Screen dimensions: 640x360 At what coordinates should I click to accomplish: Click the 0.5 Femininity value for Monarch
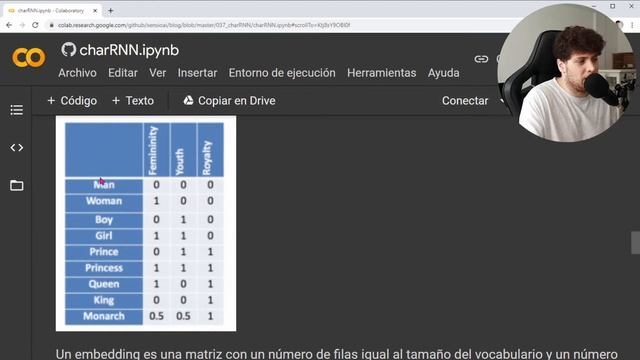[x=156, y=316]
